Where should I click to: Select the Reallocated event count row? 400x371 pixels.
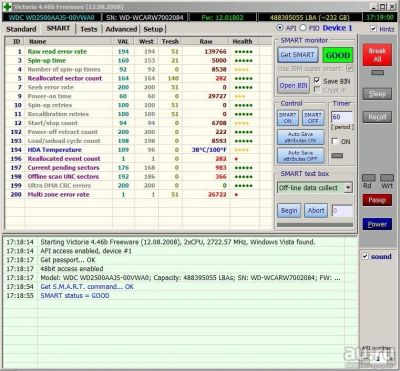coord(138,159)
